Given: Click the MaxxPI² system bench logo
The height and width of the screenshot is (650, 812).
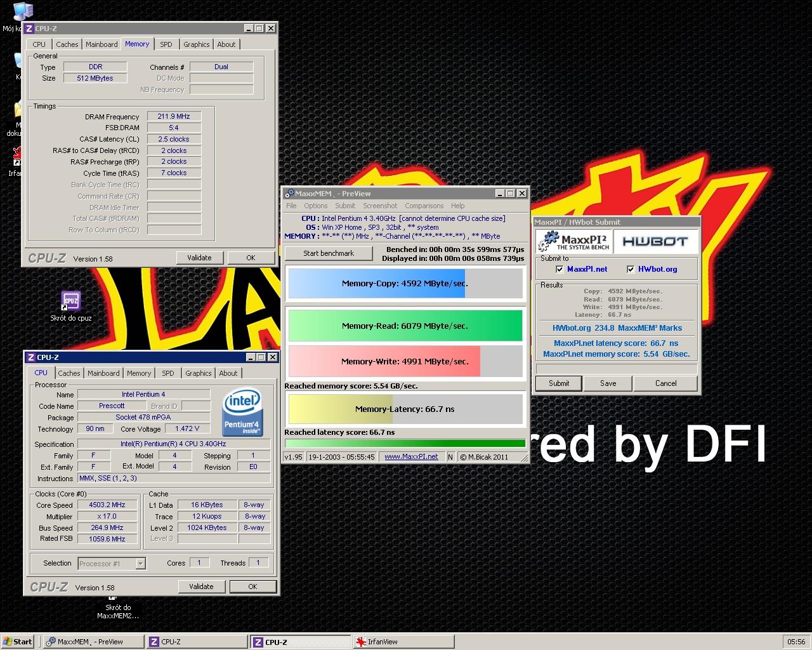Looking at the screenshot, I should click(573, 242).
